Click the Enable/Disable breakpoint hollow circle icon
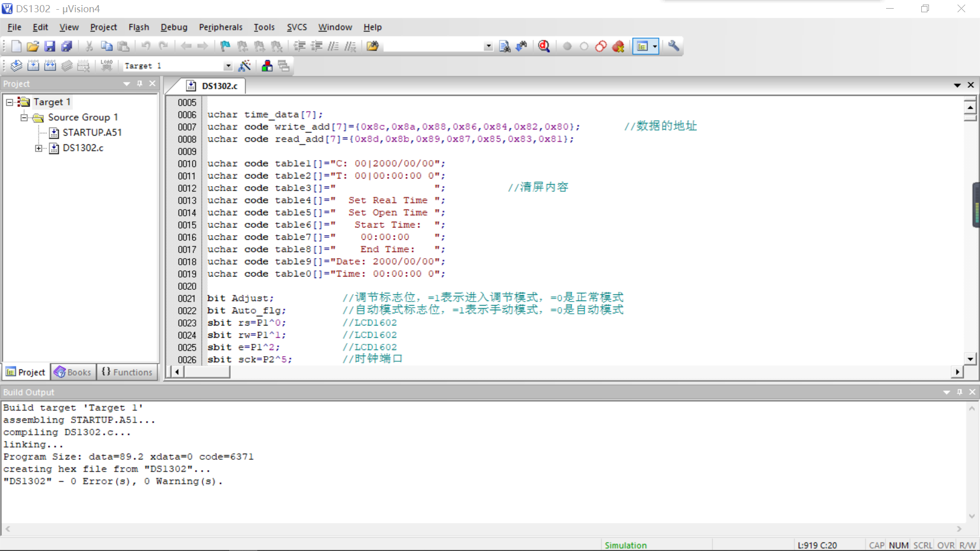Image resolution: width=980 pixels, height=551 pixels. [x=584, y=46]
